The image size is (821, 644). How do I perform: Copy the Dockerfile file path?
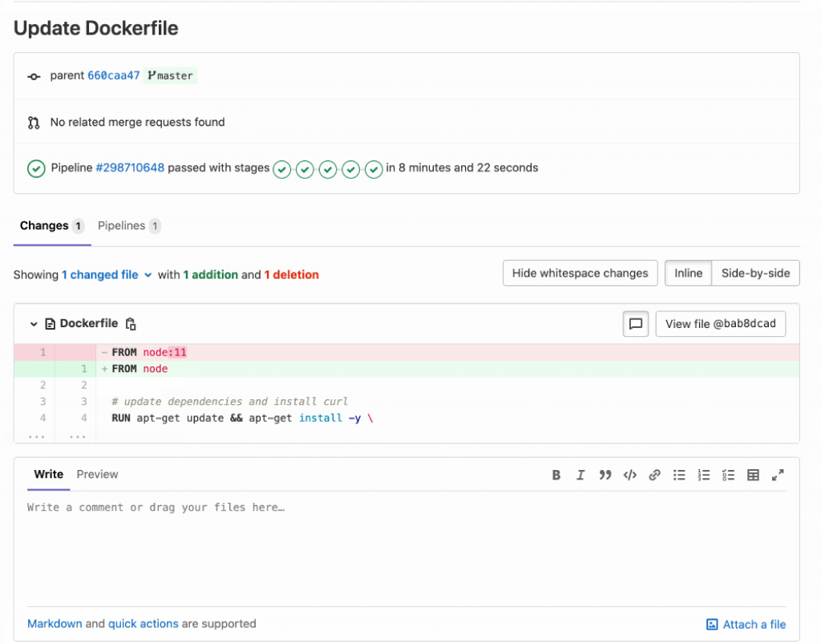pos(131,324)
